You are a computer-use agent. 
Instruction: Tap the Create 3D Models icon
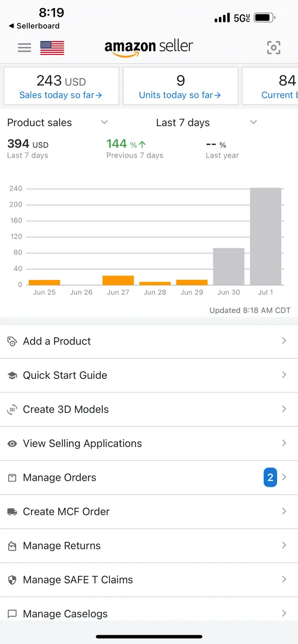(12, 410)
